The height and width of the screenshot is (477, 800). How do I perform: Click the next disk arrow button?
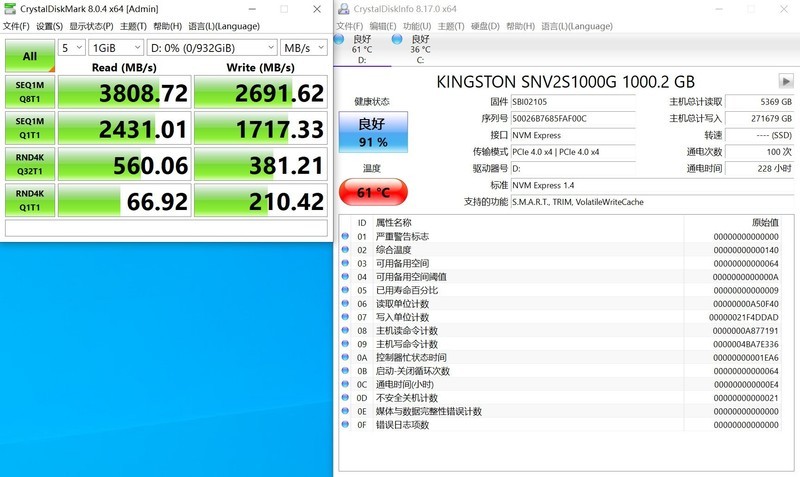786,81
